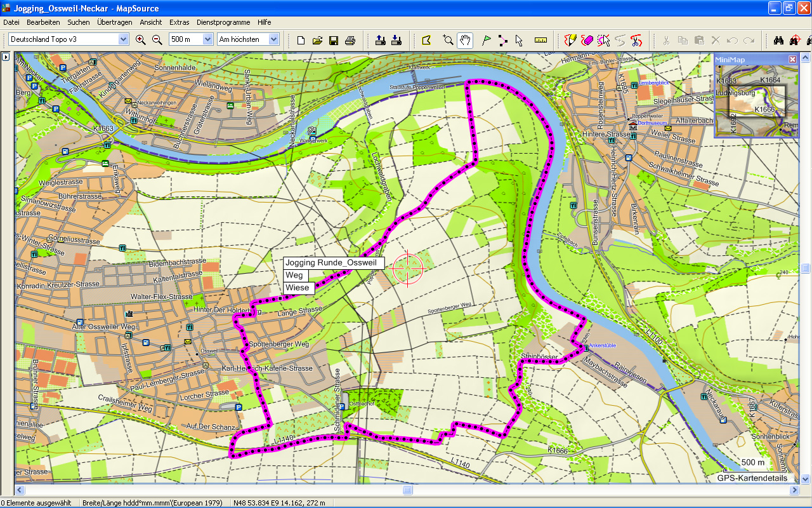Click the Ankerstüble label on the map
812x508 pixels.
pyautogui.click(x=602, y=346)
